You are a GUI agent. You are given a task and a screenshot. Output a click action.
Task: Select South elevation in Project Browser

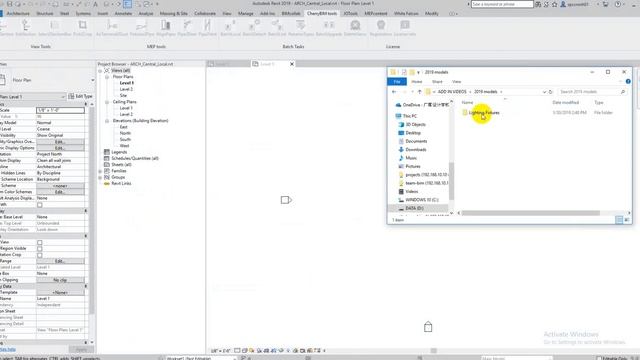[125, 140]
